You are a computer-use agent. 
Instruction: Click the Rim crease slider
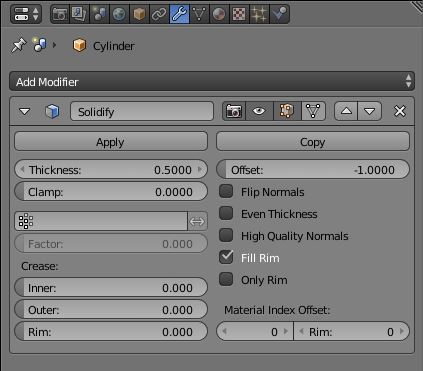[111, 331]
